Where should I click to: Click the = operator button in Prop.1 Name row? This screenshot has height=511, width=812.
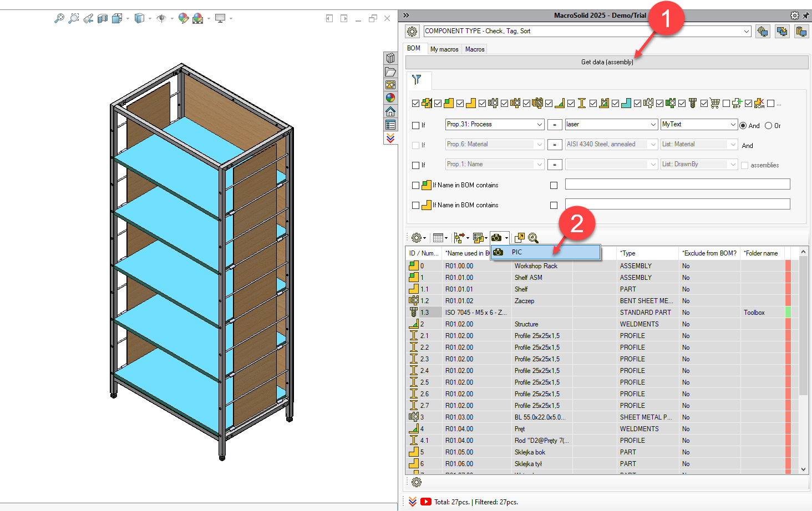click(x=555, y=165)
